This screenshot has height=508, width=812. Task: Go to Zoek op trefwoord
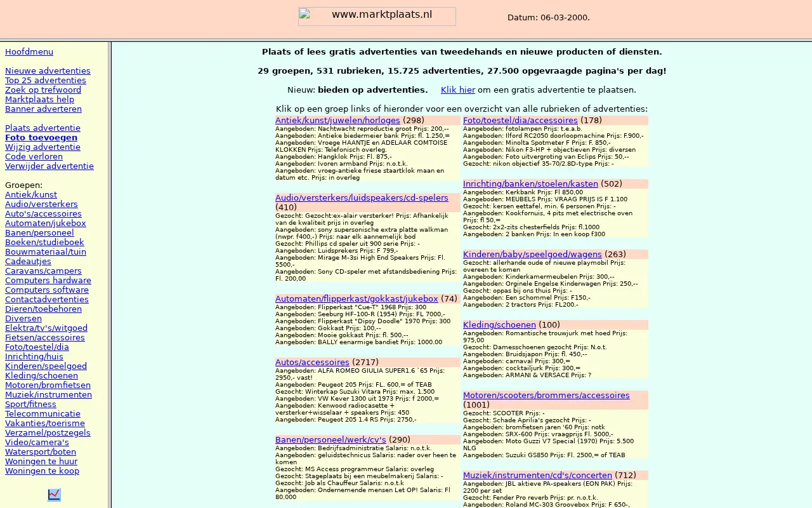click(43, 90)
